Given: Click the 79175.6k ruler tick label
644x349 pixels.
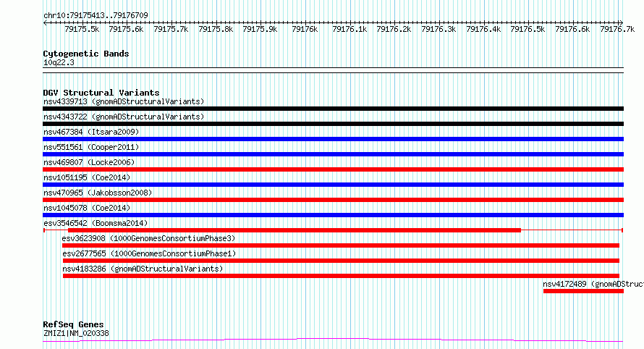Looking at the screenshot, I should [126, 29].
